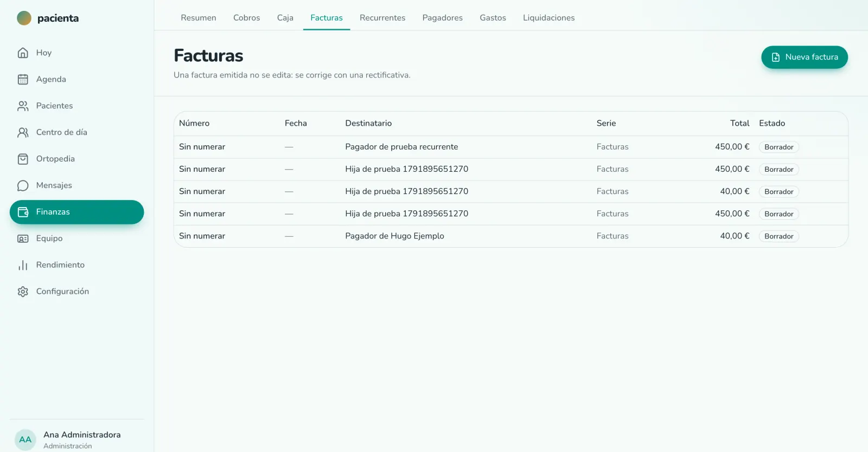
Task: Click Borrador badge for Pagador de Hugo Ejemplo
Action: (779, 236)
